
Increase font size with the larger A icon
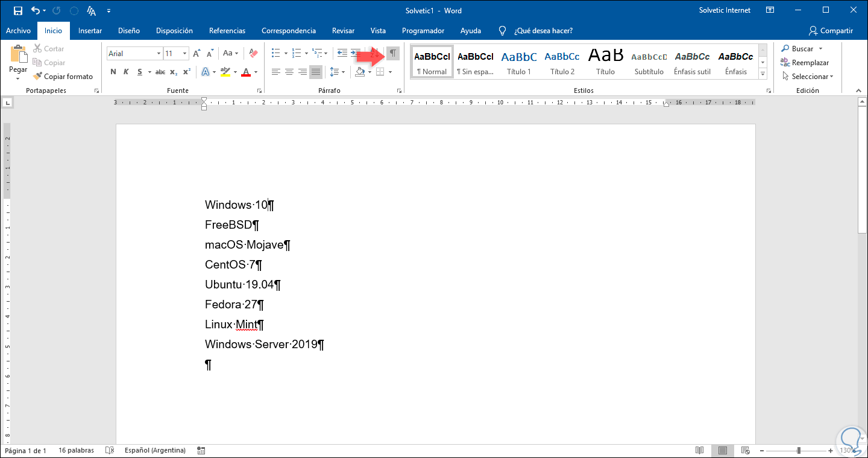tap(197, 54)
